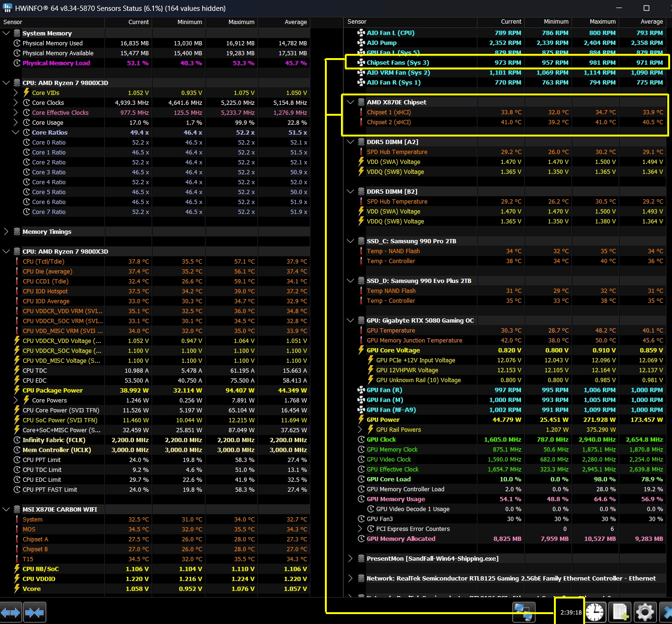Expand PCI Express Error Counters
The height and width of the screenshot is (624, 672).
coord(359,529)
